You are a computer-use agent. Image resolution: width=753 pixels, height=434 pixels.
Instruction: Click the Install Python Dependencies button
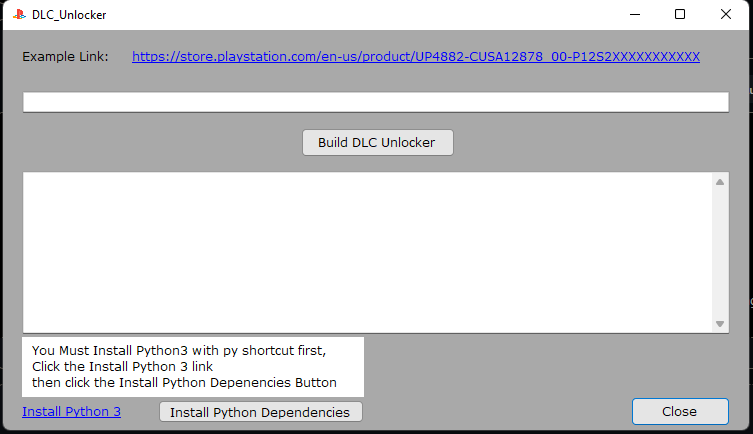[x=261, y=412]
